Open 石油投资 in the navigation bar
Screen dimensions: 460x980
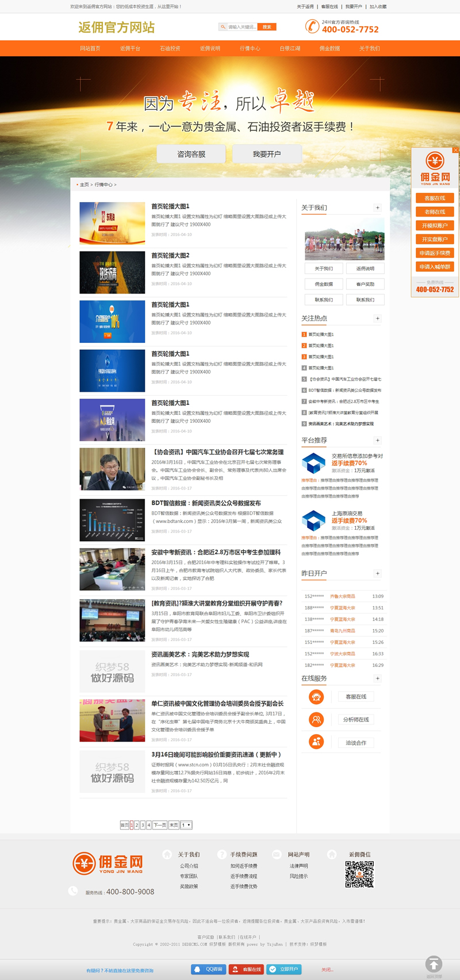[170, 48]
